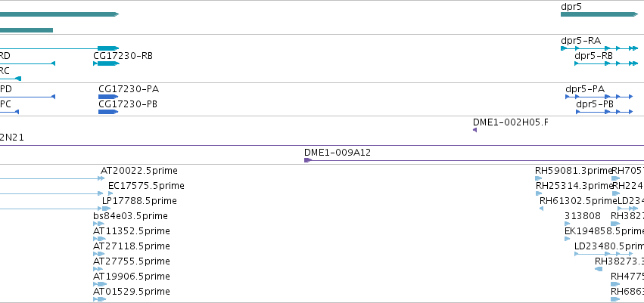Select the CG17230-PB protein block
The width and height of the screenshot is (644, 303).
(x=108, y=112)
